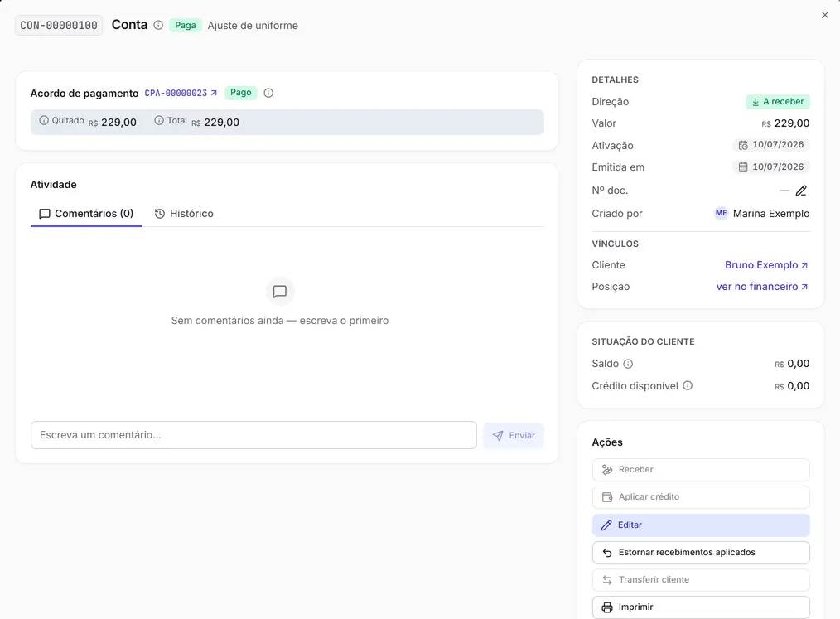Send the comment with Enviar button
Screen dimensions: 840x619
[514, 435]
